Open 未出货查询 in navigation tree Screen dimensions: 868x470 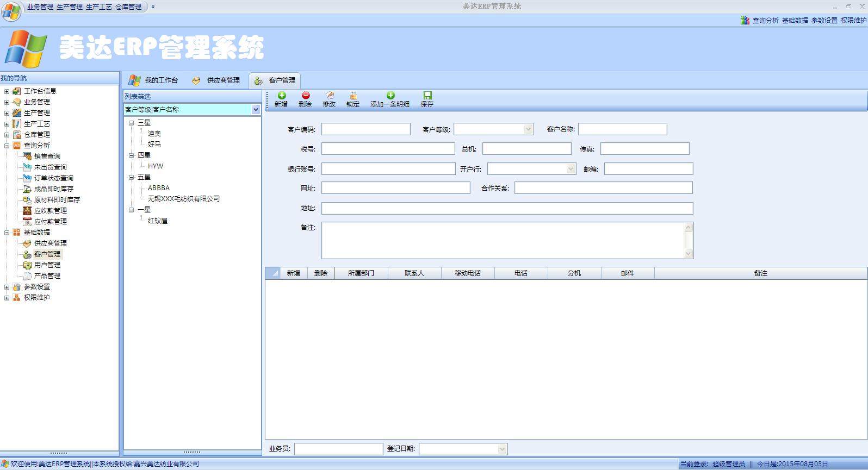click(x=51, y=167)
